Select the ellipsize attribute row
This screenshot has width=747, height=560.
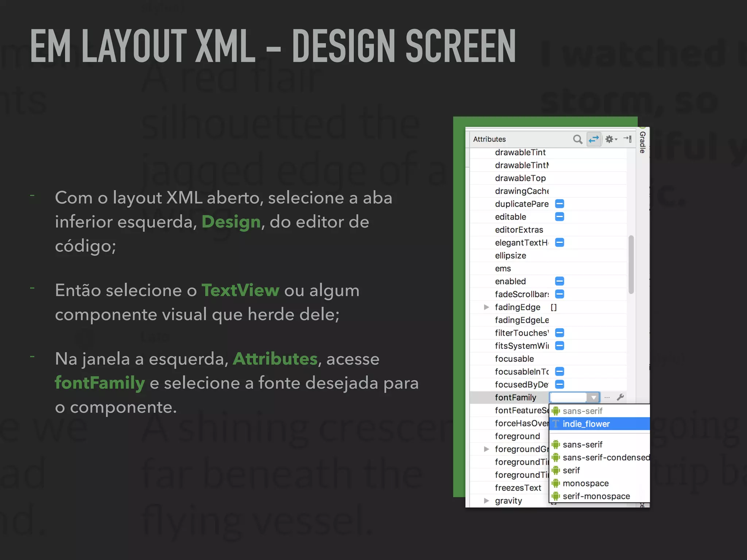tap(548, 256)
